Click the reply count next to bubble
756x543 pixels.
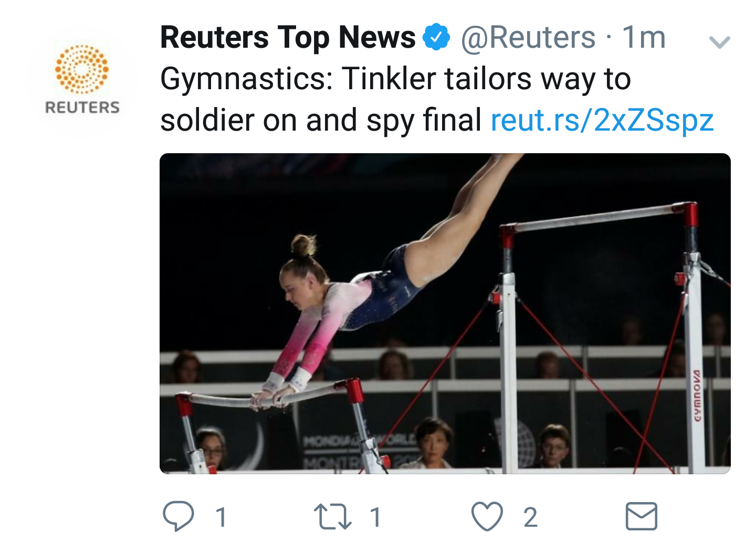(222, 517)
